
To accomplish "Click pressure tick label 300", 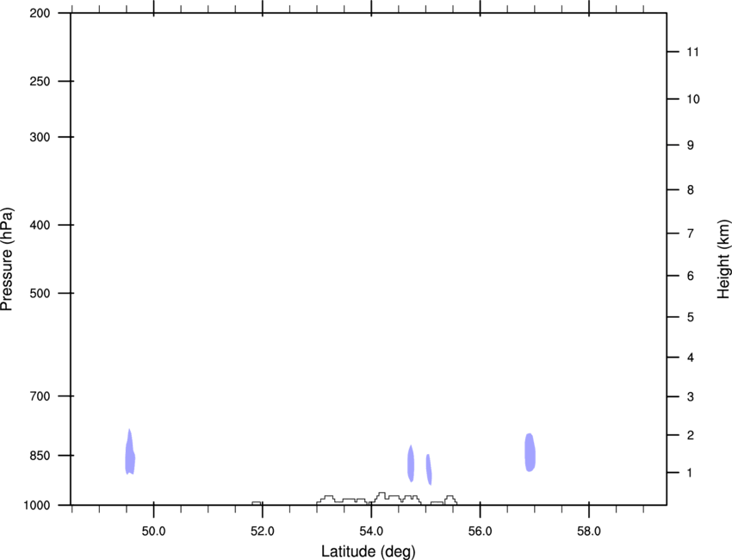I will [40, 137].
